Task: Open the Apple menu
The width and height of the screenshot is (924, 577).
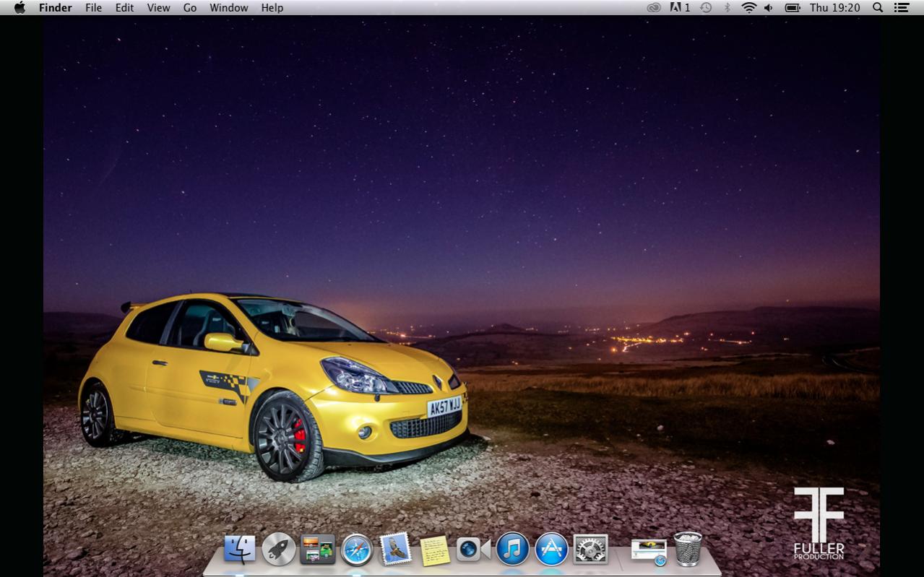Action: coord(20,8)
